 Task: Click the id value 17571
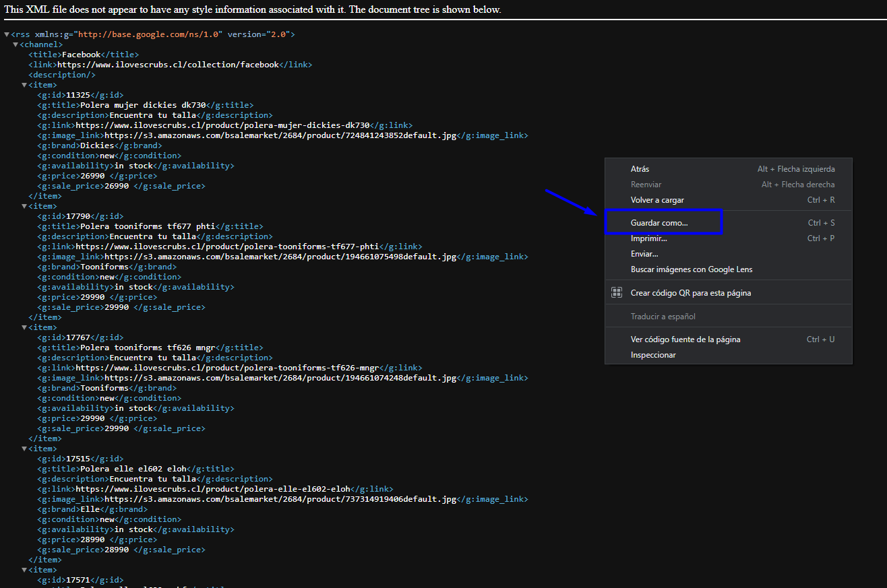coord(78,580)
